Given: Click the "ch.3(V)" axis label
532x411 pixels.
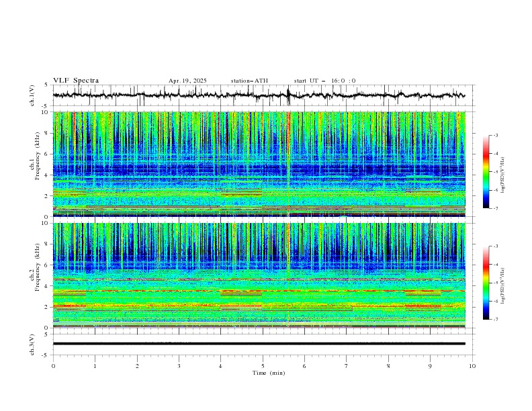Looking at the screenshot, I should (x=32, y=345).
